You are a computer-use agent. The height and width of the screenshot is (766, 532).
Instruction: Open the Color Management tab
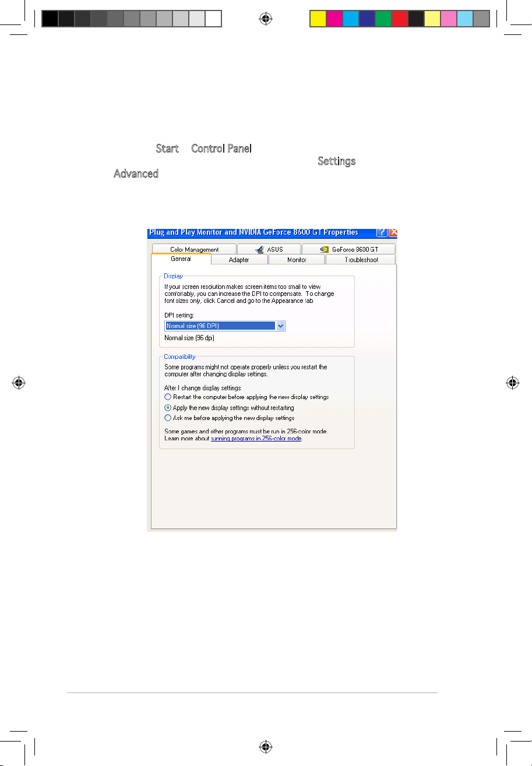click(194, 249)
